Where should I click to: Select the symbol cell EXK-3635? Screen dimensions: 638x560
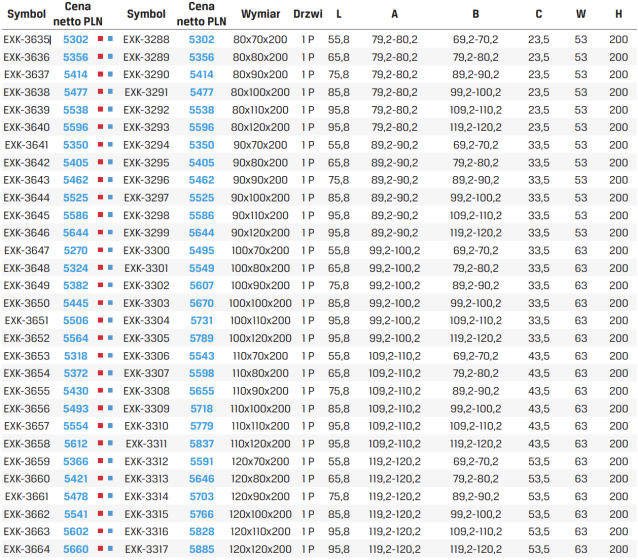coord(26,39)
